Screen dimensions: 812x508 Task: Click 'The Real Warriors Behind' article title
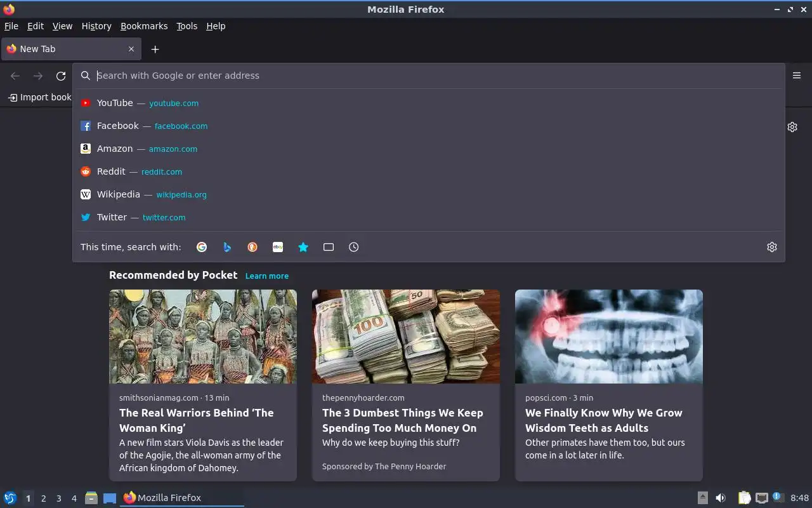tap(197, 420)
